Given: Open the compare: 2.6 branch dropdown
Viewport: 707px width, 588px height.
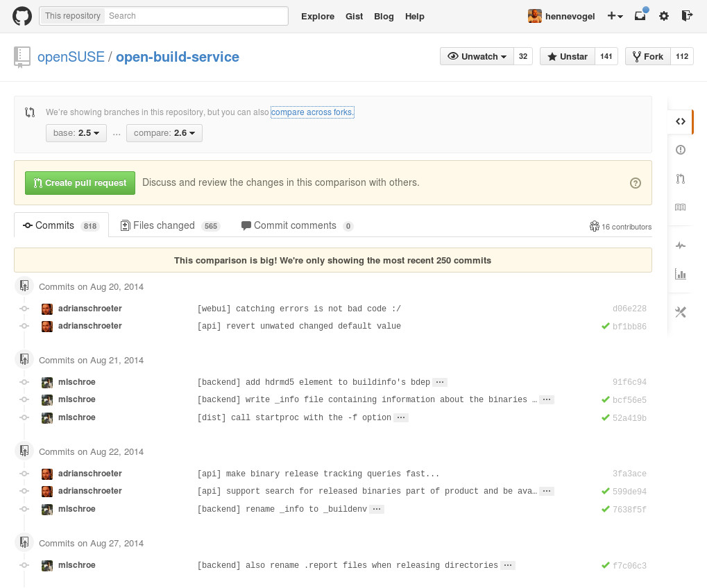Looking at the screenshot, I should pyautogui.click(x=164, y=133).
